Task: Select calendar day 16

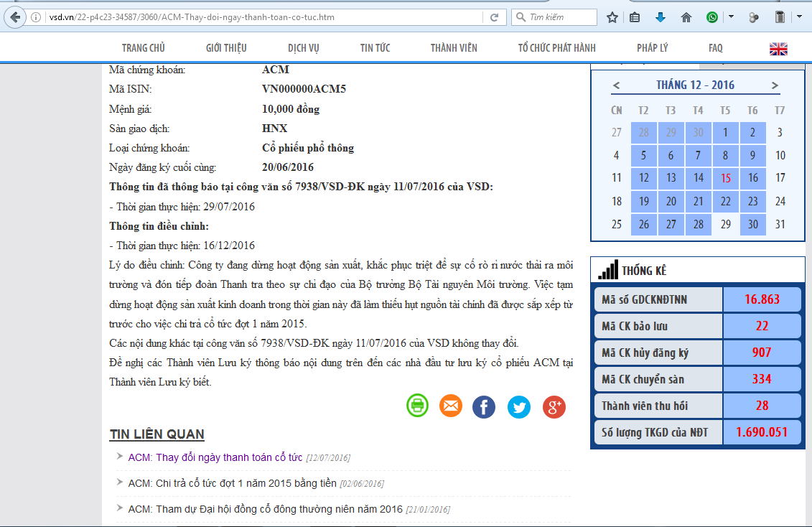Action: 753,178
